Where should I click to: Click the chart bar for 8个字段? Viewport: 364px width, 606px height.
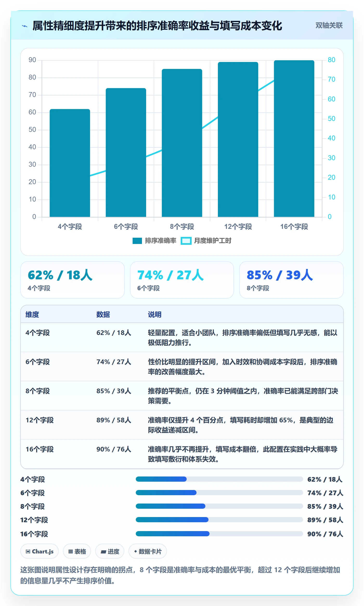(182, 143)
